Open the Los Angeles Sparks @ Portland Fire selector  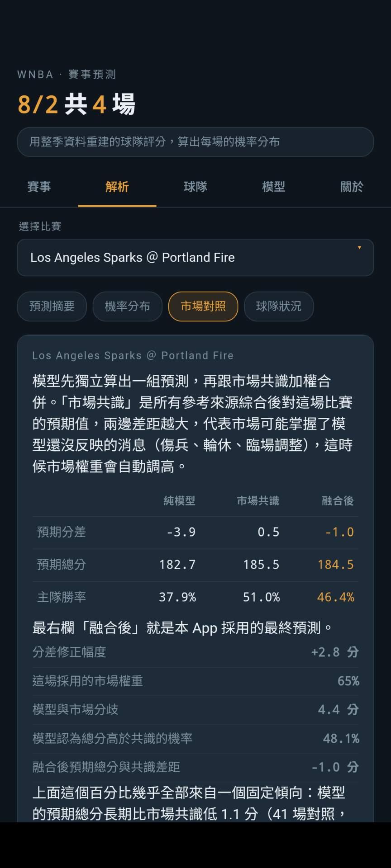(195, 257)
